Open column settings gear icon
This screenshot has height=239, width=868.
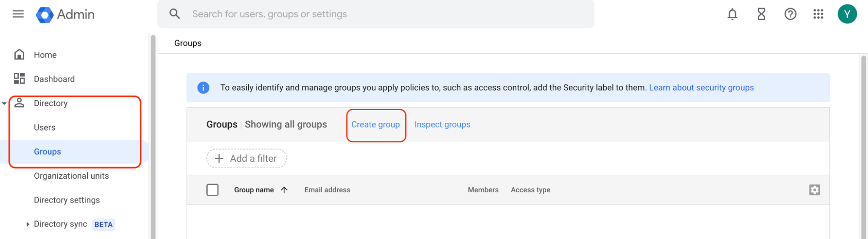pyautogui.click(x=814, y=190)
